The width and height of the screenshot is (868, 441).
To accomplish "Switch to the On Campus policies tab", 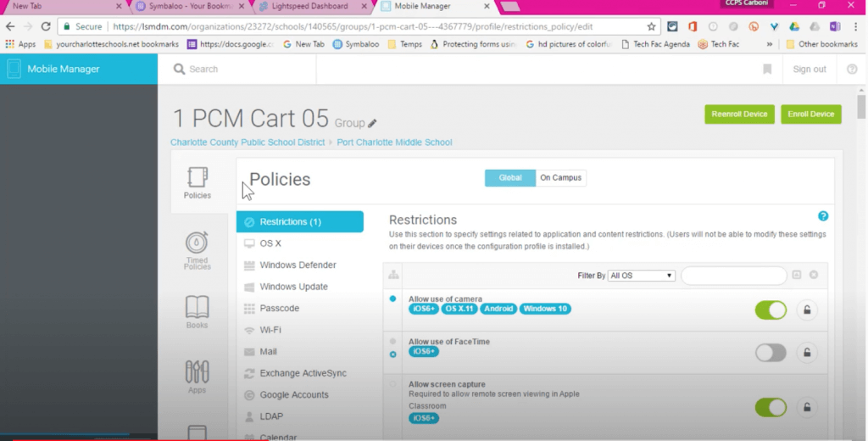I will (561, 178).
